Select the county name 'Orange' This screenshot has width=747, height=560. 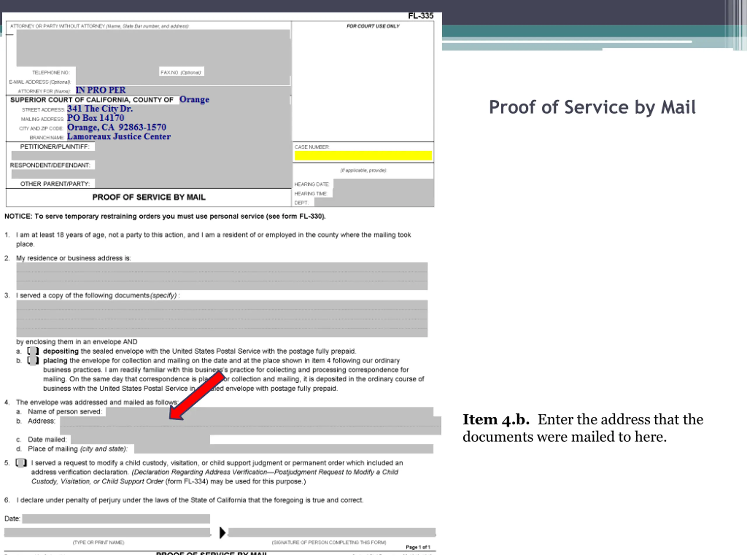click(194, 99)
